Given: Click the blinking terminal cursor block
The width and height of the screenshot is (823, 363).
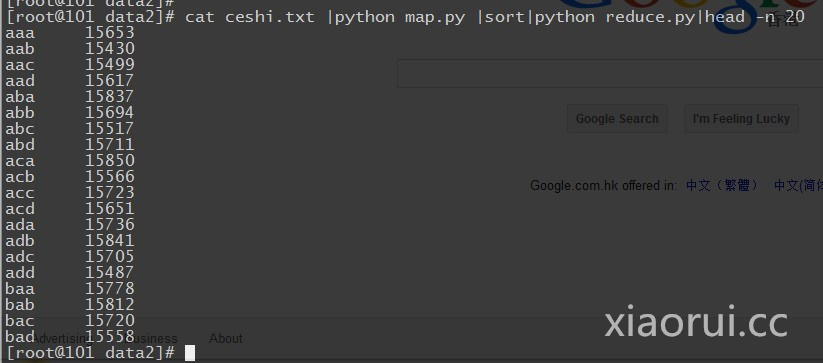Looking at the screenshot, I should 190,353.
